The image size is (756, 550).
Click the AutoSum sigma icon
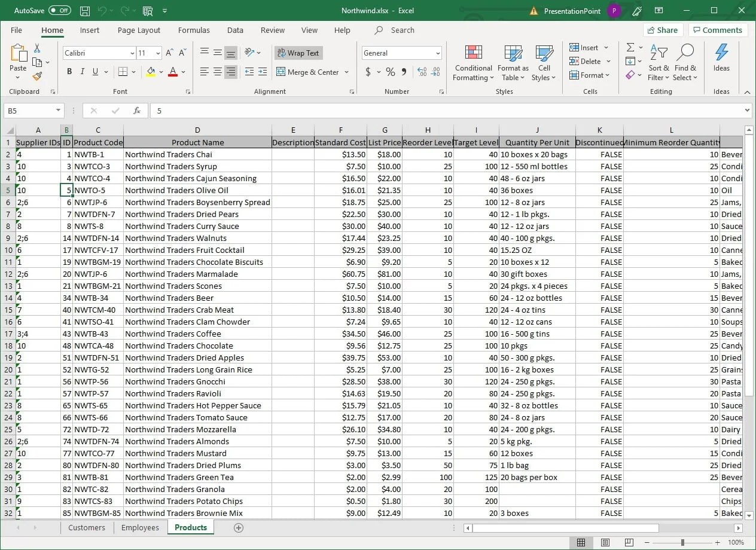tap(630, 47)
